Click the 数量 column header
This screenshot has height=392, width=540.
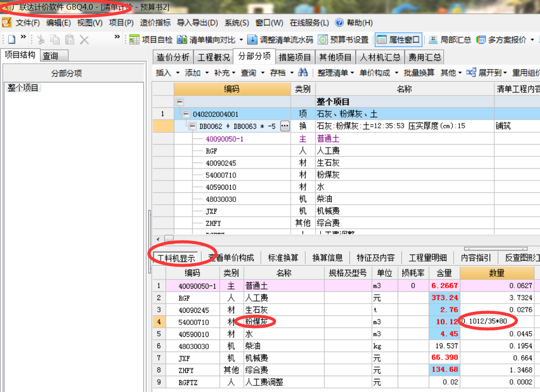(x=497, y=273)
